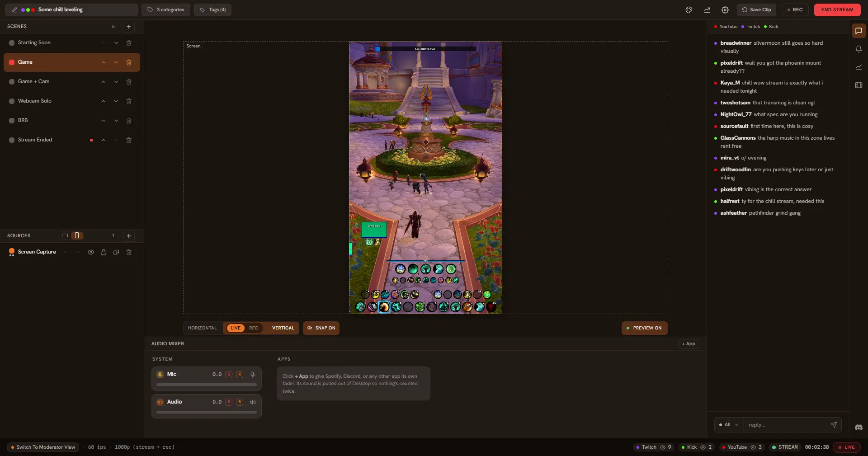868x456 pixels.
Task: Open the All chat platform dropdown
Action: tap(729, 425)
